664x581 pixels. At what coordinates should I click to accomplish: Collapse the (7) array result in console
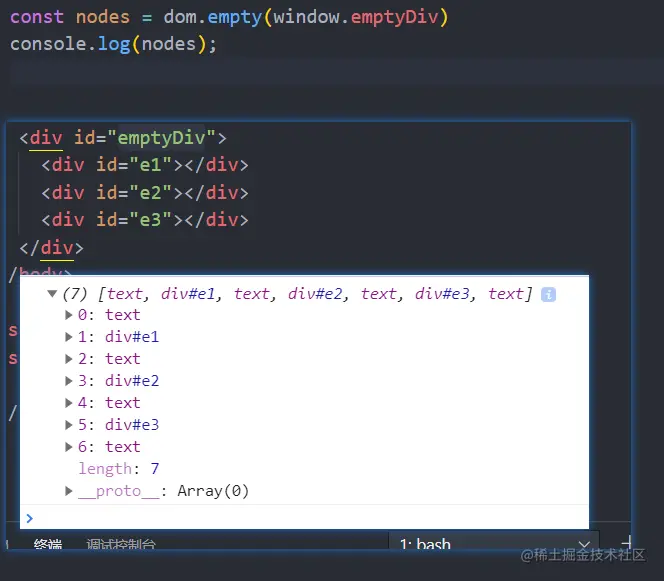[x=52, y=293]
